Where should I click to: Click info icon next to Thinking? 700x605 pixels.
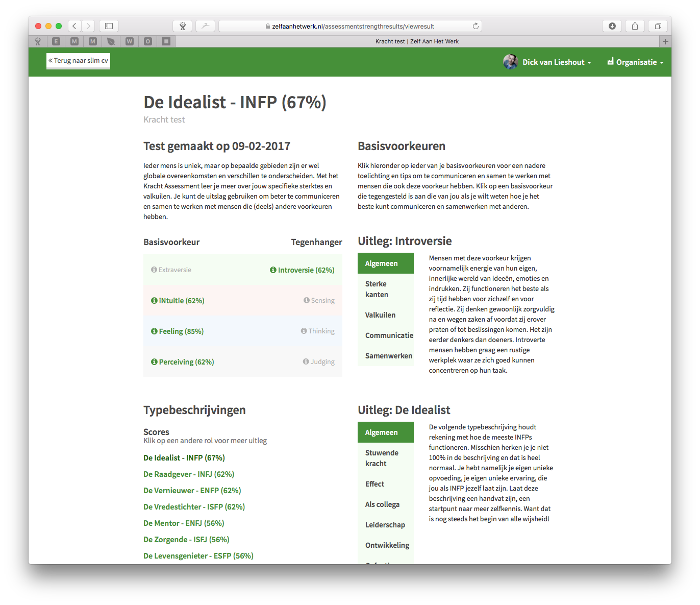click(304, 331)
